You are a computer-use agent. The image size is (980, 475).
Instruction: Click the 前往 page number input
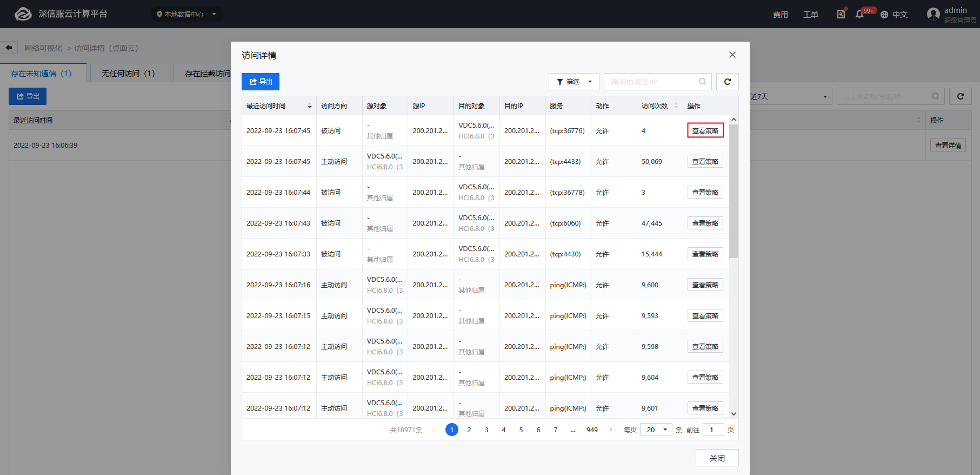point(713,430)
